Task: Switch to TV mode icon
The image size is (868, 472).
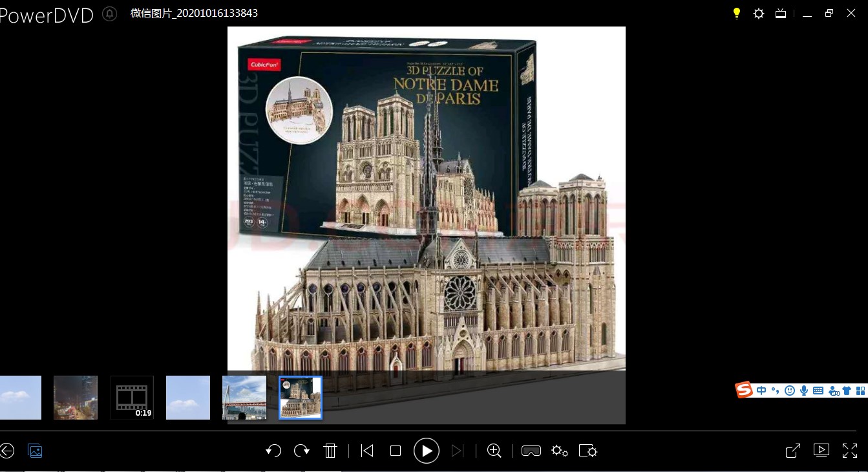Action: pos(781,14)
